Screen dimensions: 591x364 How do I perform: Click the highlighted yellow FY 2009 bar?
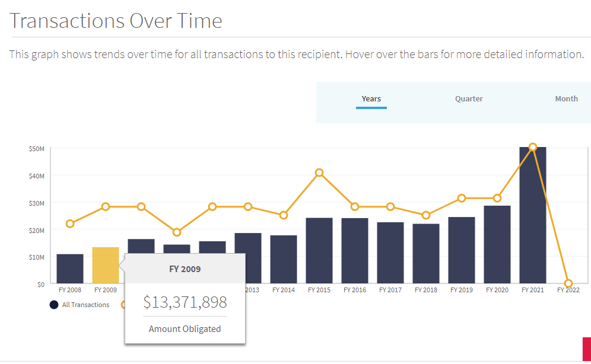106,265
